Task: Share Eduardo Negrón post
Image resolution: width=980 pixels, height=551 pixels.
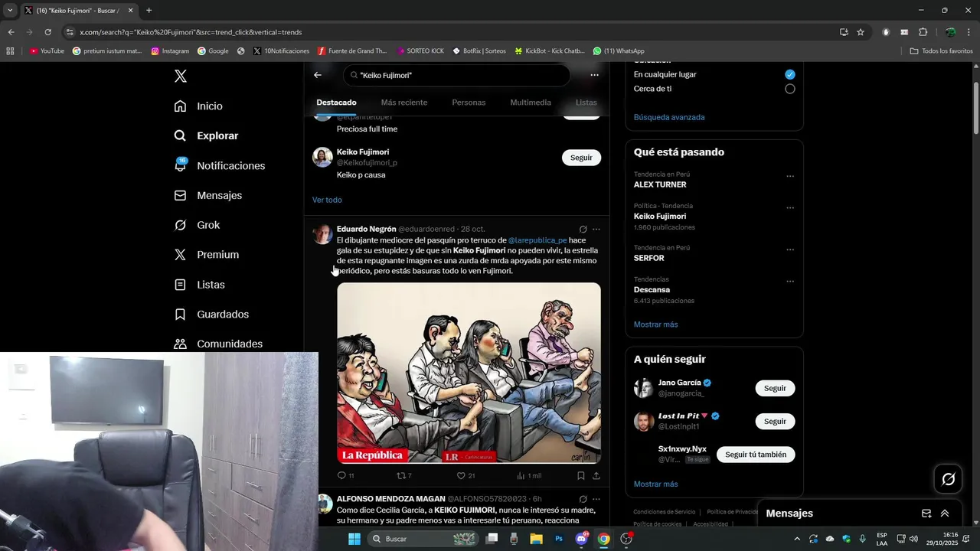Action: [x=596, y=476]
